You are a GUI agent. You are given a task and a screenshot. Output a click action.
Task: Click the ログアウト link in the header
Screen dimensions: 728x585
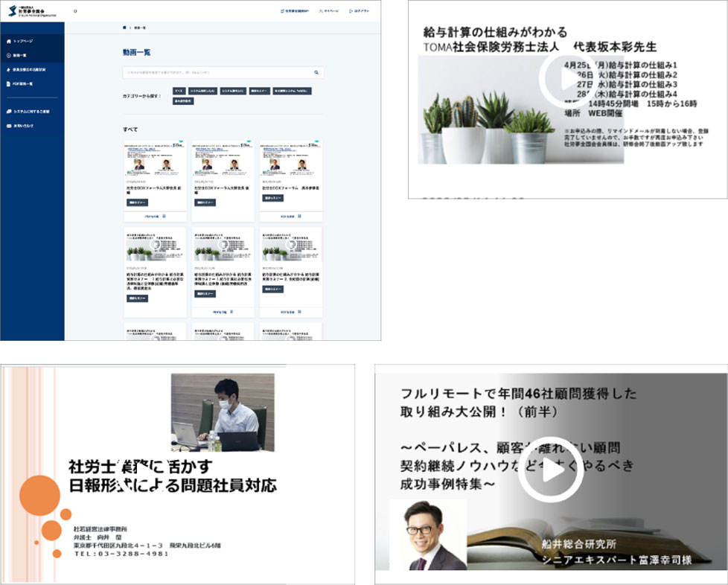pyautogui.click(x=359, y=11)
